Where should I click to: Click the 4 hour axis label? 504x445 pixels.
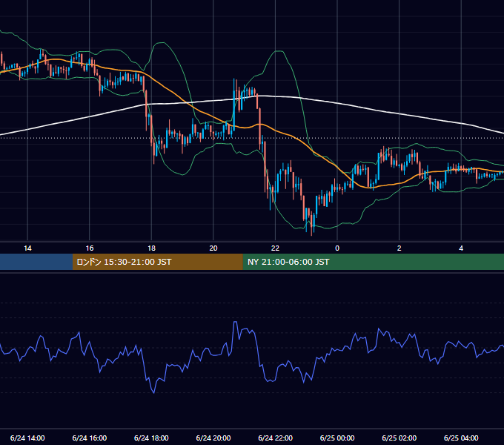(461, 248)
